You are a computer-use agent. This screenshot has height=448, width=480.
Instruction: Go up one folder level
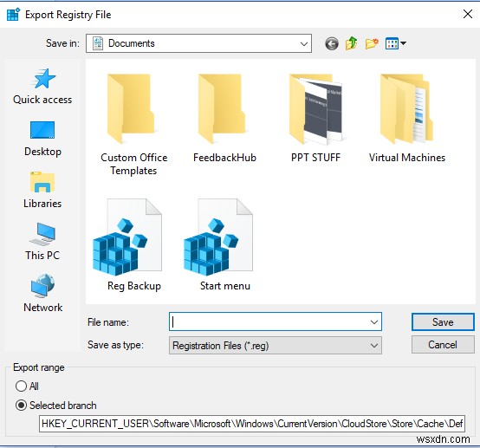(x=352, y=43)
